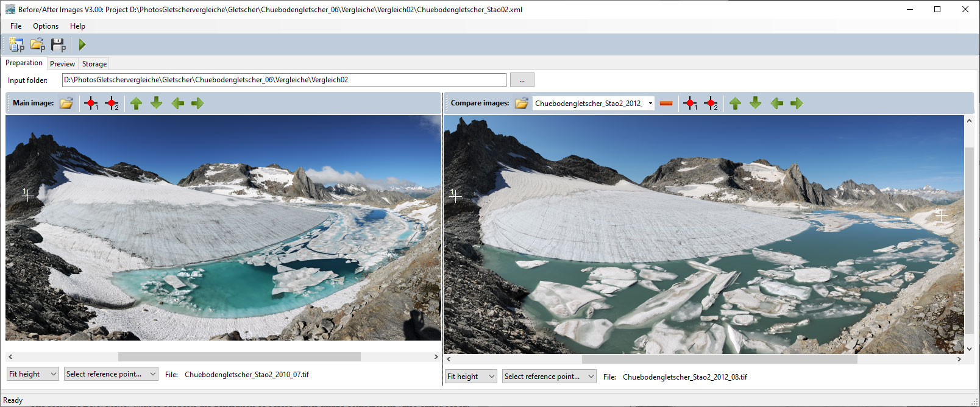
Task: Open the Help menu
Action: coord(77,26)
